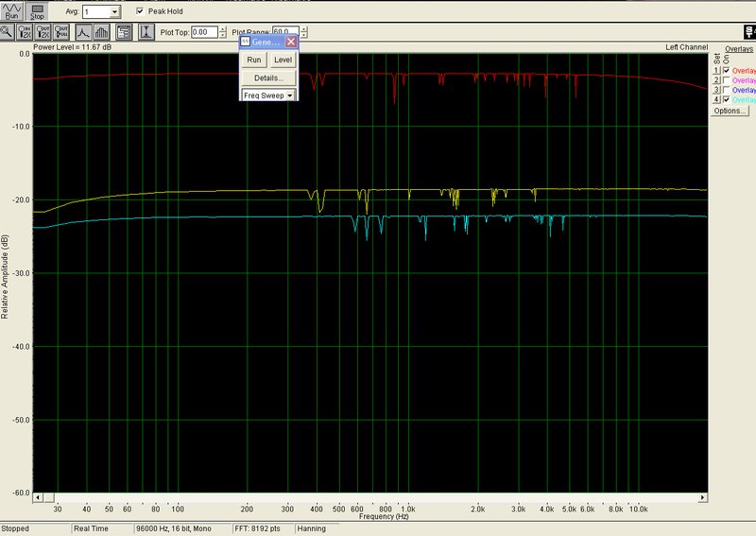Image resolution: width=756 pixels, height=536 pixels.
Task: Disable red Overlay 1 checkbox
Action: (727, 71)
